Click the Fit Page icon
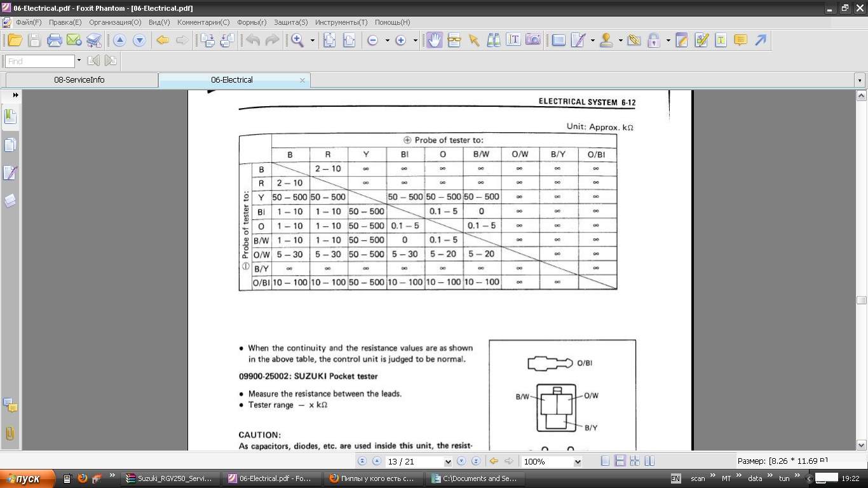Image resolution: width=868 pixels, height=488 pixels. tap(329, 41)
